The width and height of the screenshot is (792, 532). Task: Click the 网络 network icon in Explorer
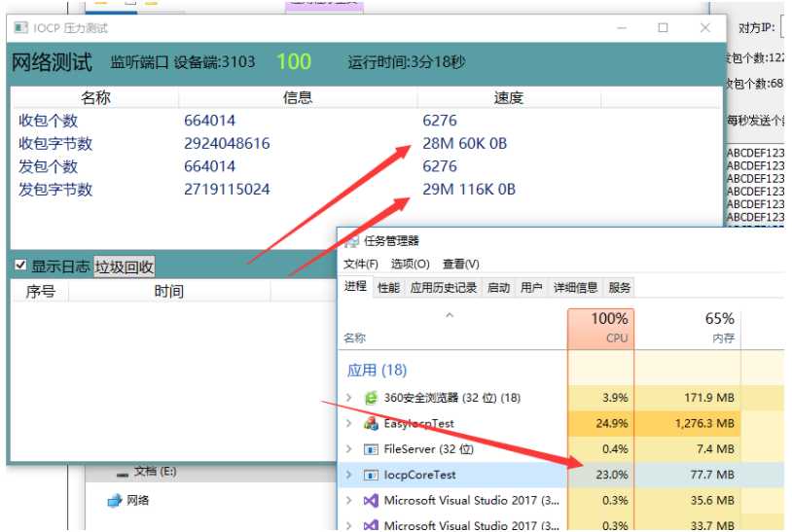115,500
